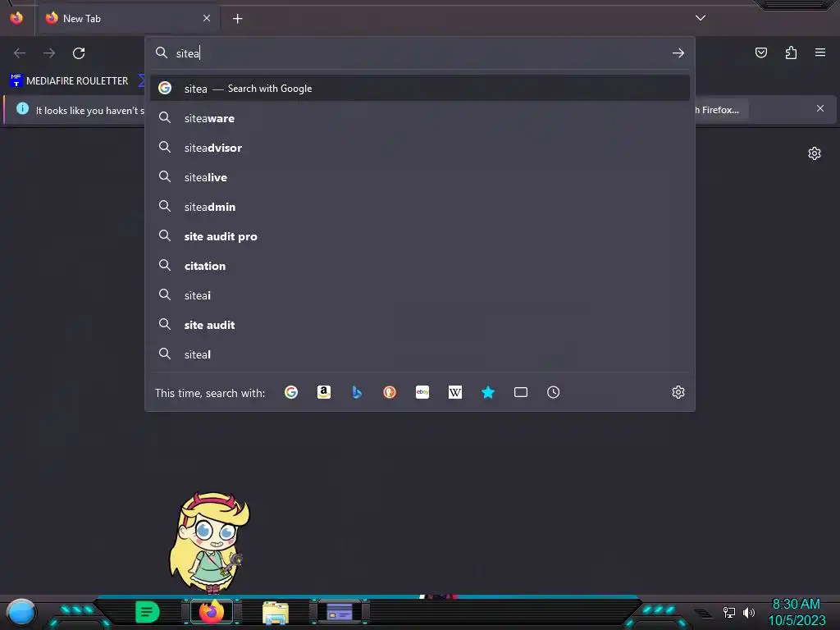Open Firefox from the taskbar
Image resolution: width=840 pixels, height=630 pixels.
coord(212,612)
